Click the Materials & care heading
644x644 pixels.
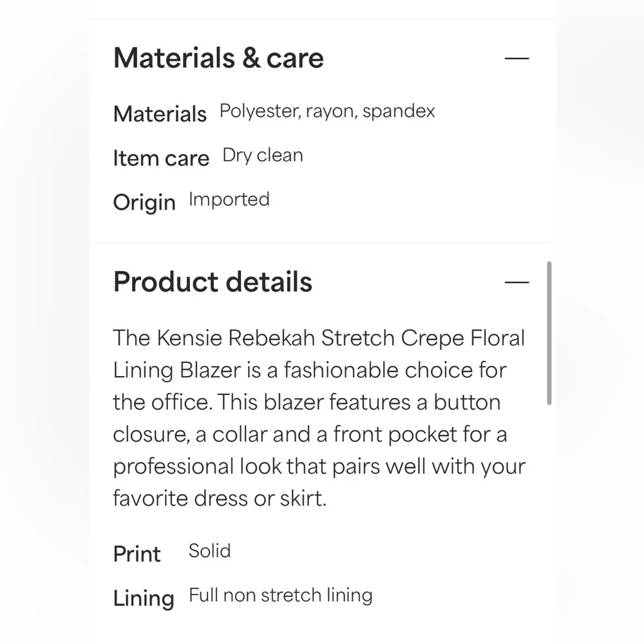[x=218, y=58]
